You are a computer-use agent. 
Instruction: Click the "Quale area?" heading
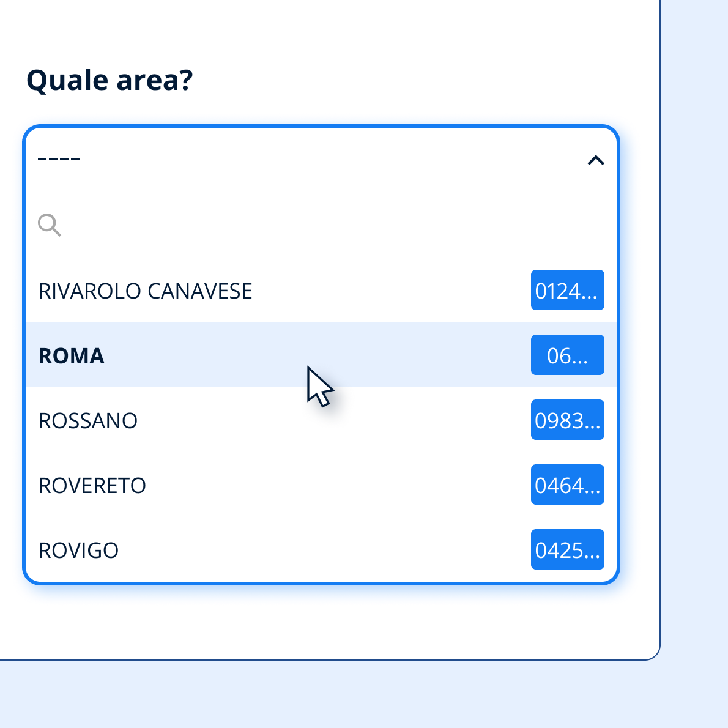(x=110, y=80)
